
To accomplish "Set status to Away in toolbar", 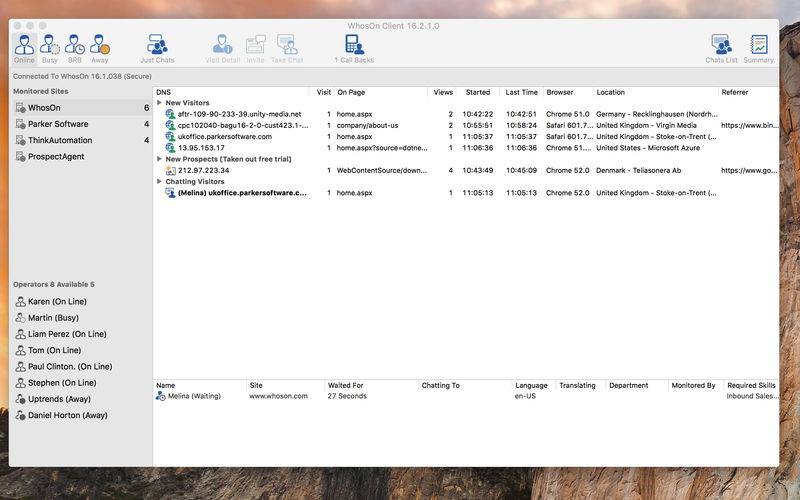I will [x=99, y=49].
